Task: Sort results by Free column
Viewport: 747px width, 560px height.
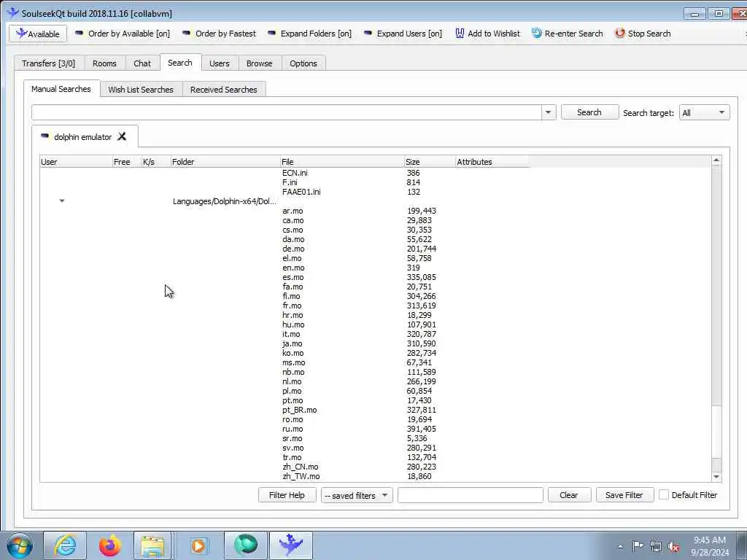Action: tap(127, 162)
